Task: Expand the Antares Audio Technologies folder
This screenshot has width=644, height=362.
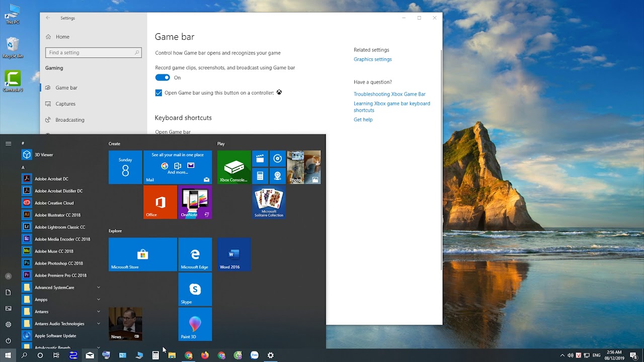Action: pos(61,324)
